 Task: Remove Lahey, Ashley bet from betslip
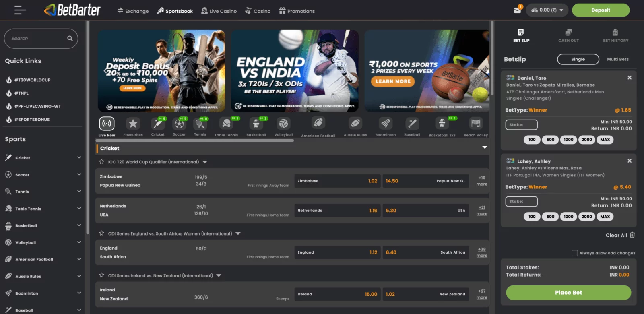[x=630, y=161]
